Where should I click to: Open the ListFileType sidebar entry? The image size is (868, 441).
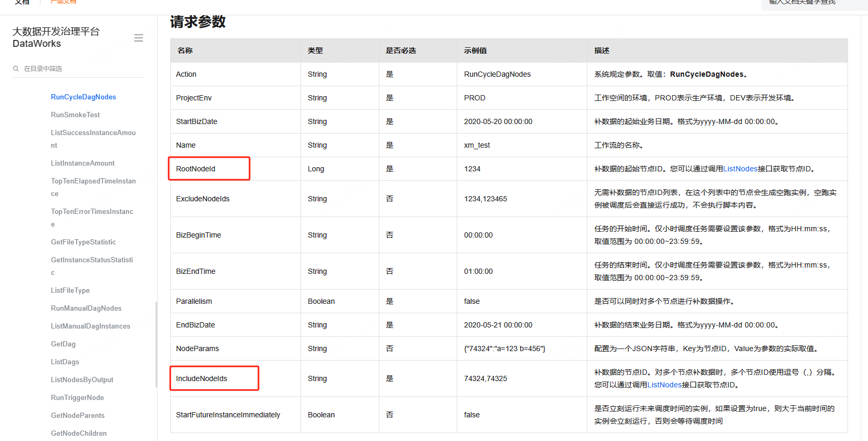pos(70,290)
